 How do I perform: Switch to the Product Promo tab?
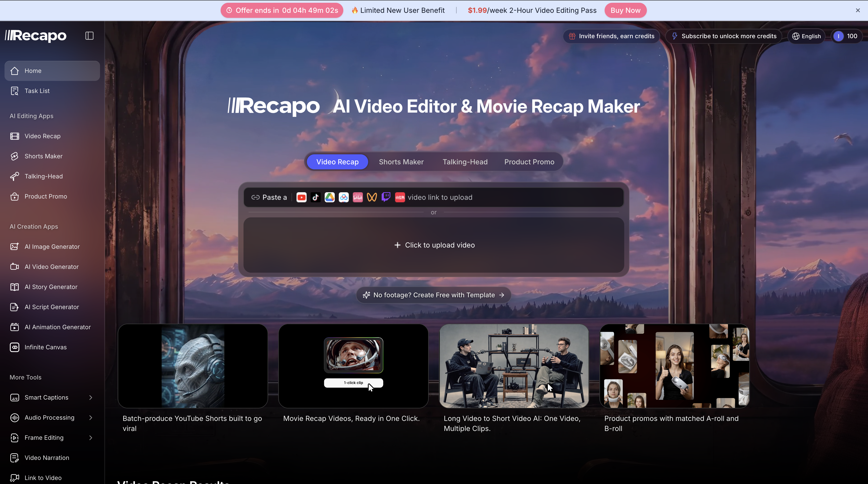coord(529,162)
